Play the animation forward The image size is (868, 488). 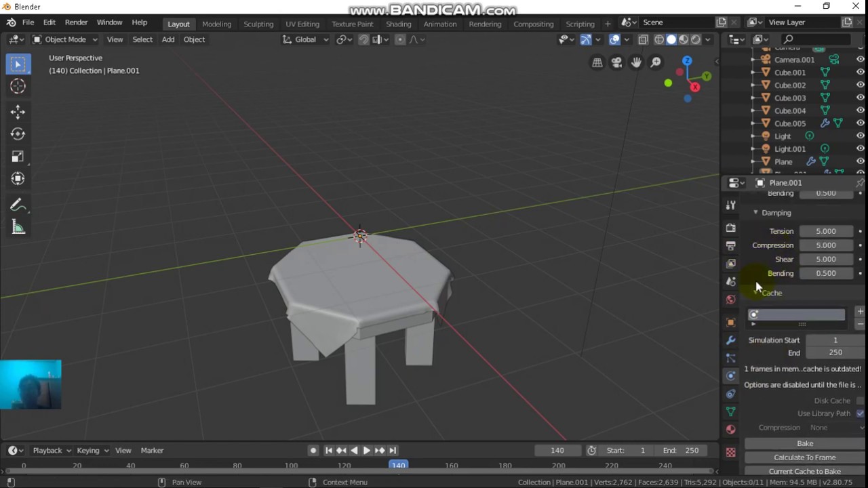pos(367,450)
